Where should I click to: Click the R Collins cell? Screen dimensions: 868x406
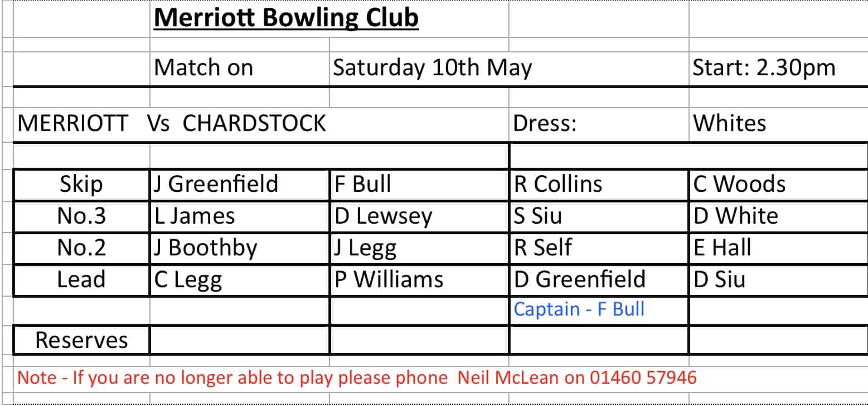(x=558, y=185)
